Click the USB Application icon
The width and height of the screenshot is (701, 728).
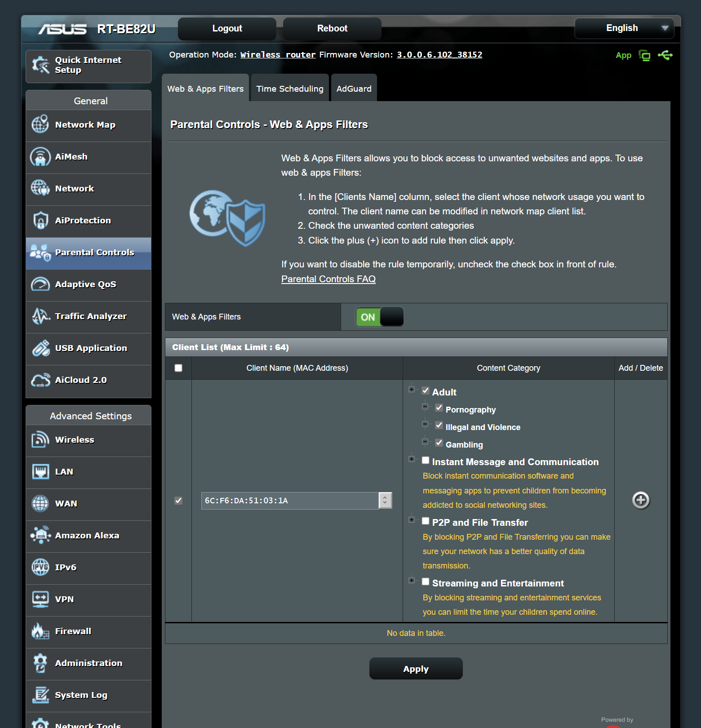[x=40, y=348]
